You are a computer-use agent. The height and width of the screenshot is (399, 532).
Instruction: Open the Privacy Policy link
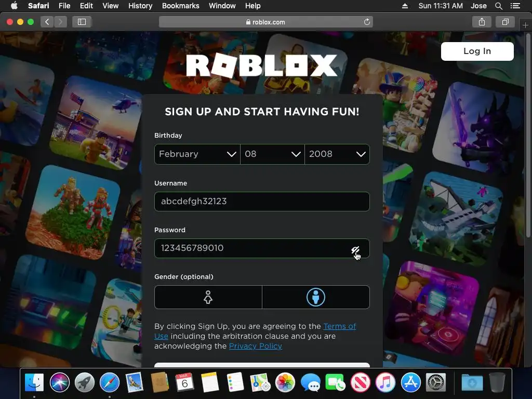point(256,346)
